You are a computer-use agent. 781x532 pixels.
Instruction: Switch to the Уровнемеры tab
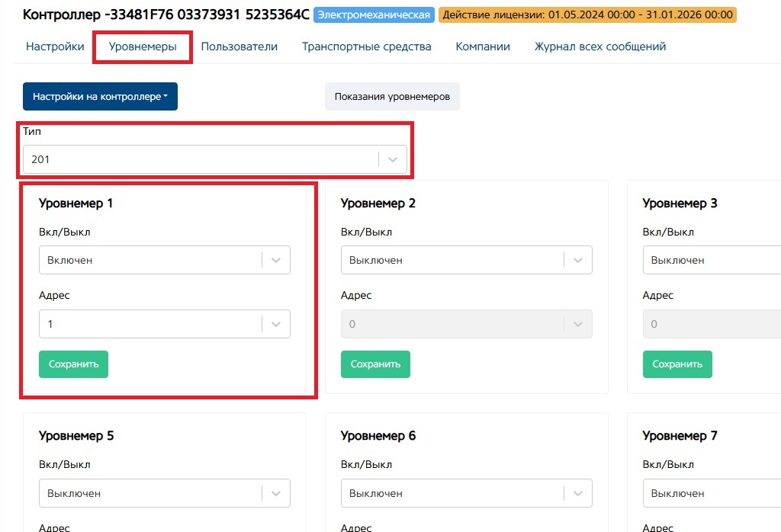pos(143,46)
